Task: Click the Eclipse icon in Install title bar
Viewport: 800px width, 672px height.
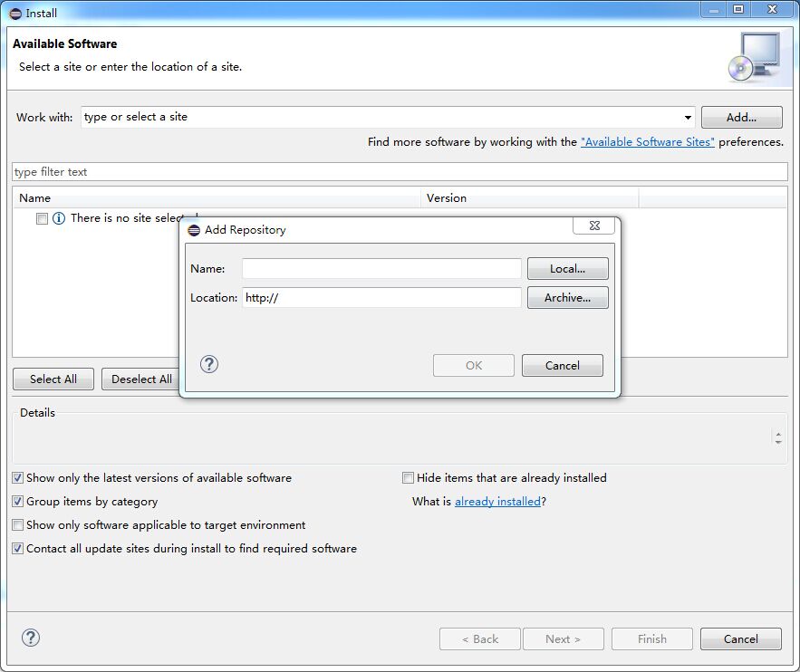Action: pos(15,14)
